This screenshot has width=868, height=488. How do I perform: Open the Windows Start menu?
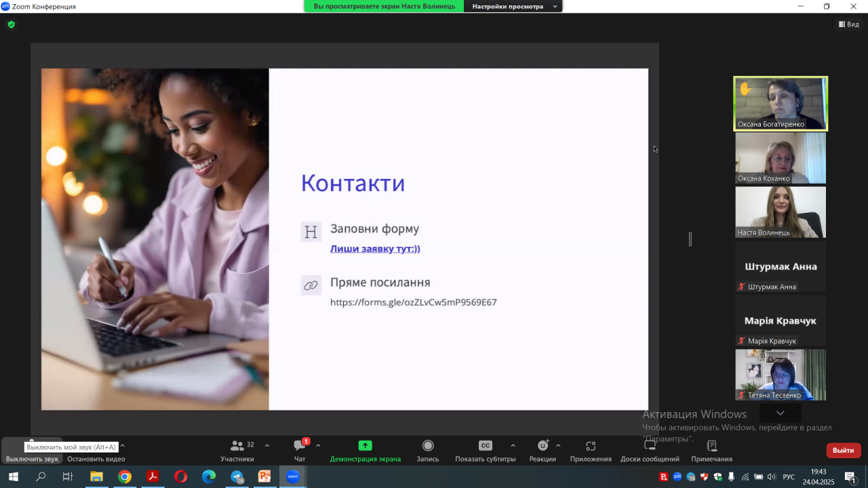point(13,476)
